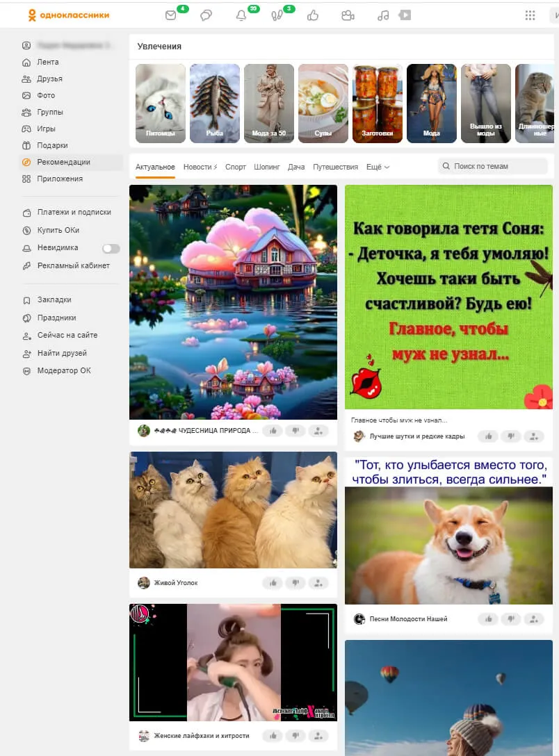Switch to the Новости tab
The width and height of the screenshot is (559, 756).
pos(200,167)
